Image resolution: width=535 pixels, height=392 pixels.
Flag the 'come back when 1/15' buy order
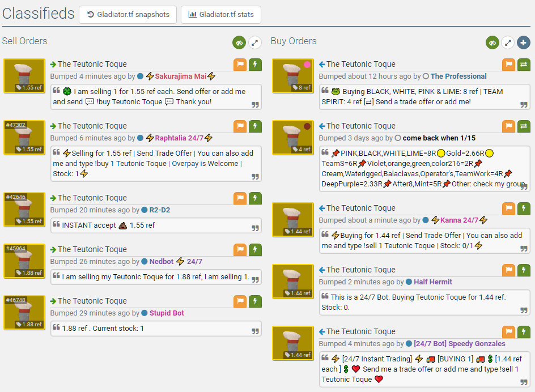(x=509, y=126)
